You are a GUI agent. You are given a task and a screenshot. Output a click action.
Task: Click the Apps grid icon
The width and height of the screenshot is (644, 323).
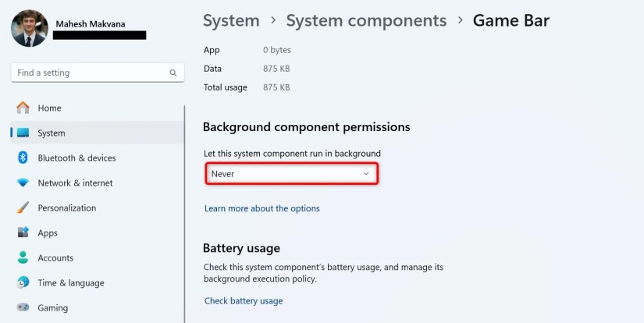click(23, 232)
